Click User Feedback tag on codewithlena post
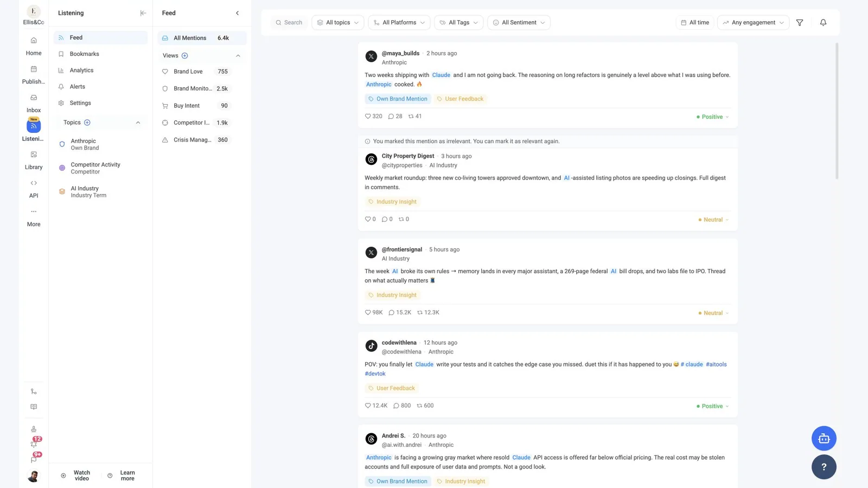 coord(392,388)
